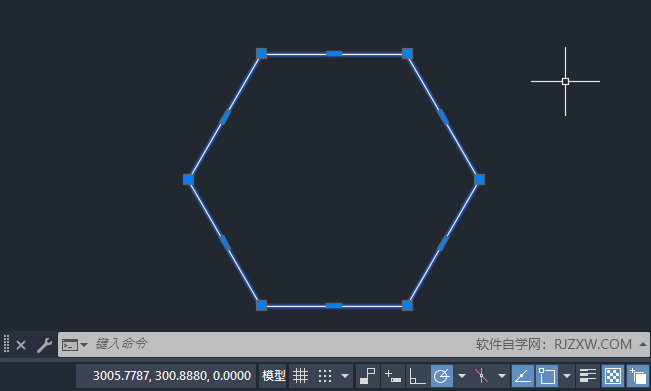
Task: Toggle isometric drafting icon
Action: pos(481,376)
